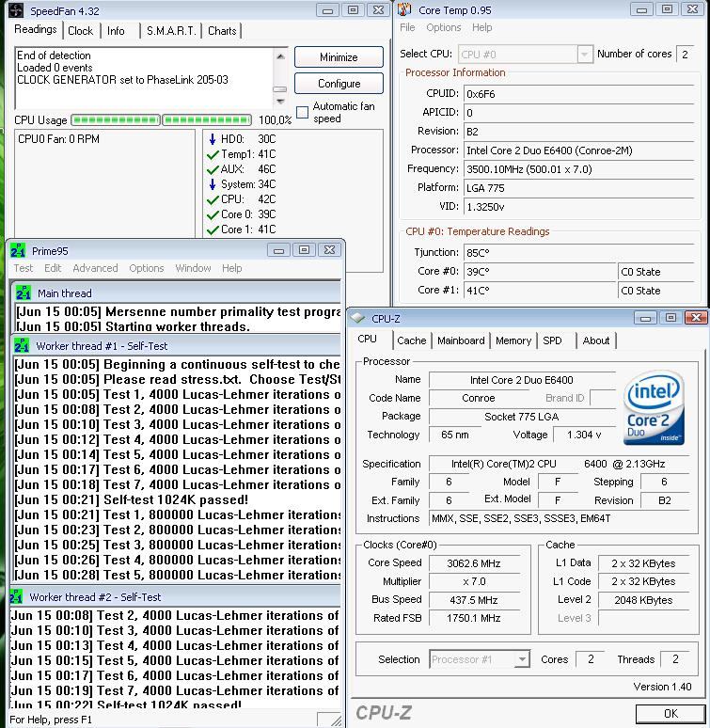Click the Configure button in SpeedFan
710x728 pixels.
(x=339, y=84)
